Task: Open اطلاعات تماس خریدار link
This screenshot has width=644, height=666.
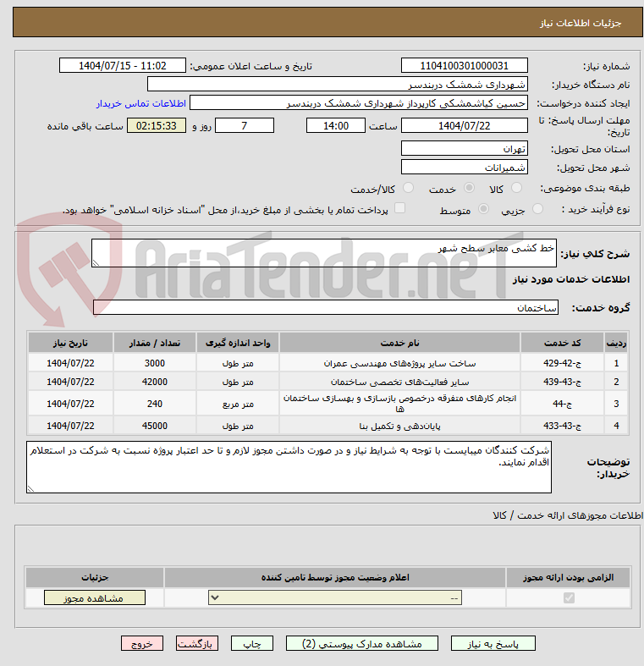Action: 141,103
